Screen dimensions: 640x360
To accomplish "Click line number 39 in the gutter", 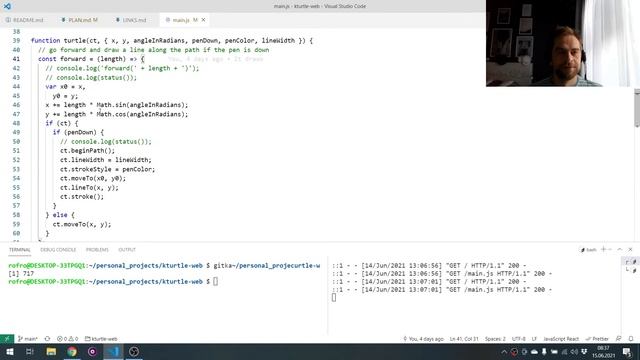I will point(16,40).
